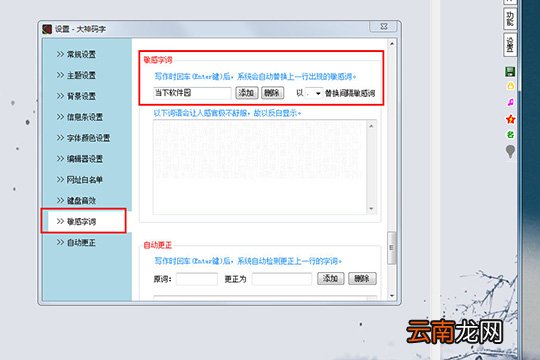Click 删除 button in 自动更正 section
The image size is (540, 360).
(362, 279)
